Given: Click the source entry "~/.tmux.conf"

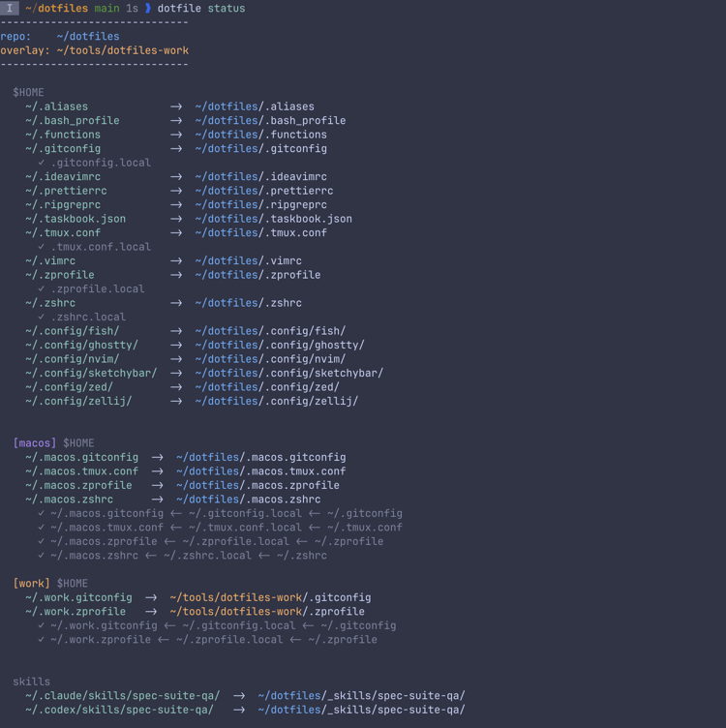Looking at the screenshot, I should click(63, 232).
